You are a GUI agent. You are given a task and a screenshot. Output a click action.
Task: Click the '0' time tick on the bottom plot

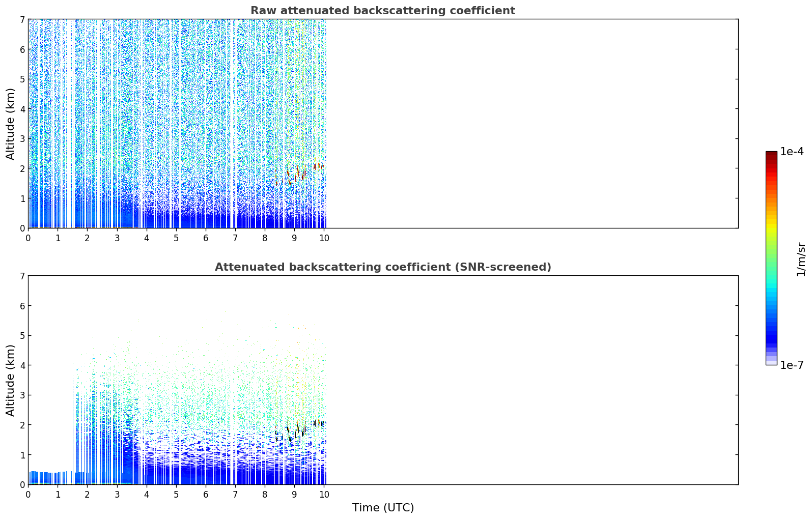(28, 495)
